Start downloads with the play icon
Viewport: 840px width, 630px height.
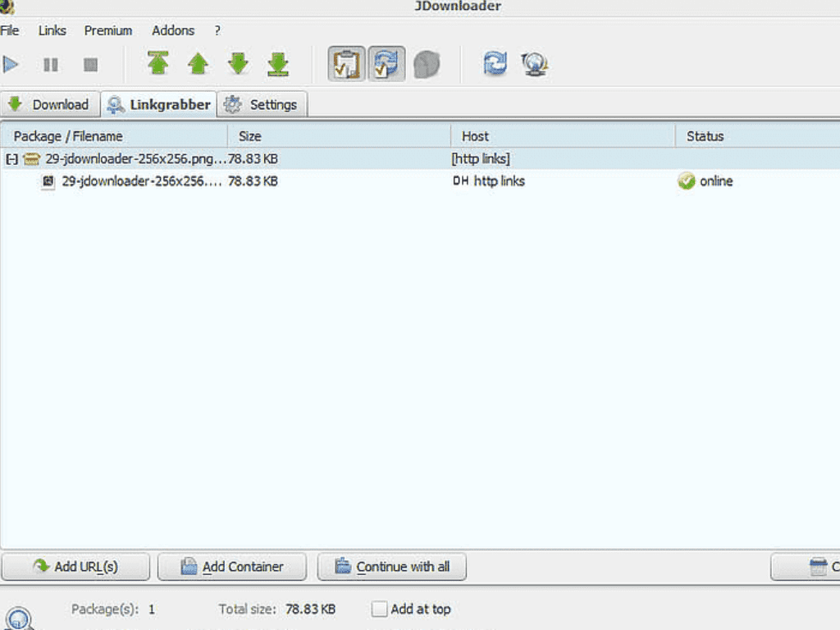coord(11,65)
